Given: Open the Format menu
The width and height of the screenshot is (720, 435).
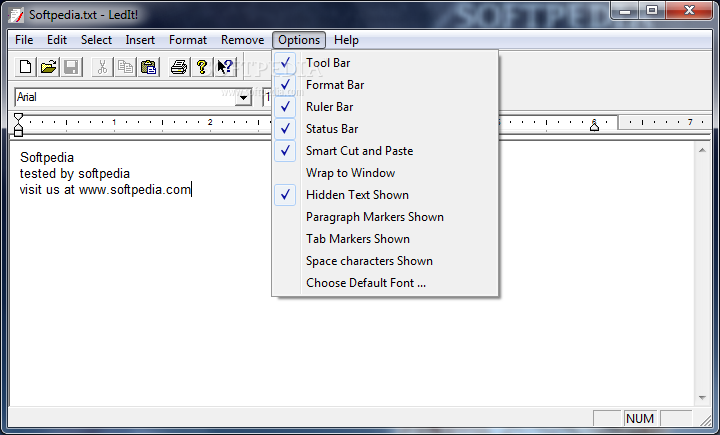Looking at the screenshot, I should click(188, 40).
